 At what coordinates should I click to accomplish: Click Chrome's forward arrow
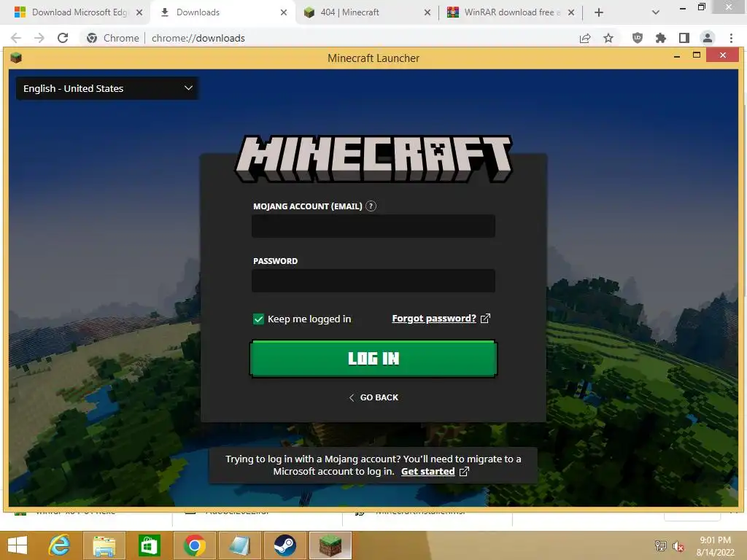pyautogui.click(x=39, y=38)
